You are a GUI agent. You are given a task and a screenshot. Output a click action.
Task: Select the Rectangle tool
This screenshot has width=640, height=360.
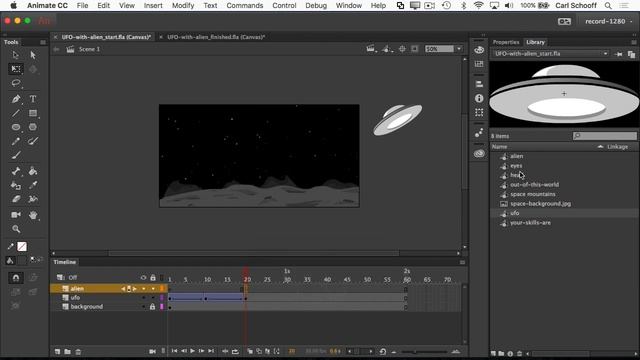pos(33,113)
